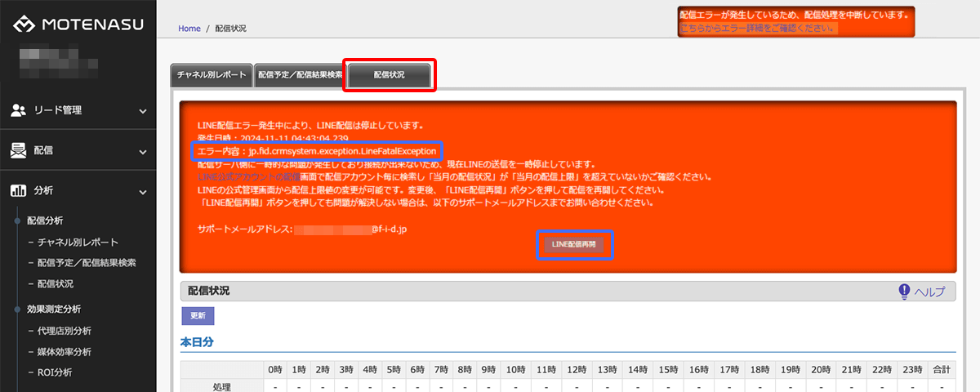The height and width of the screenshot is (392, 980).
Task: Click the 分析 bar chart icon
Action: tap(19, 190)
